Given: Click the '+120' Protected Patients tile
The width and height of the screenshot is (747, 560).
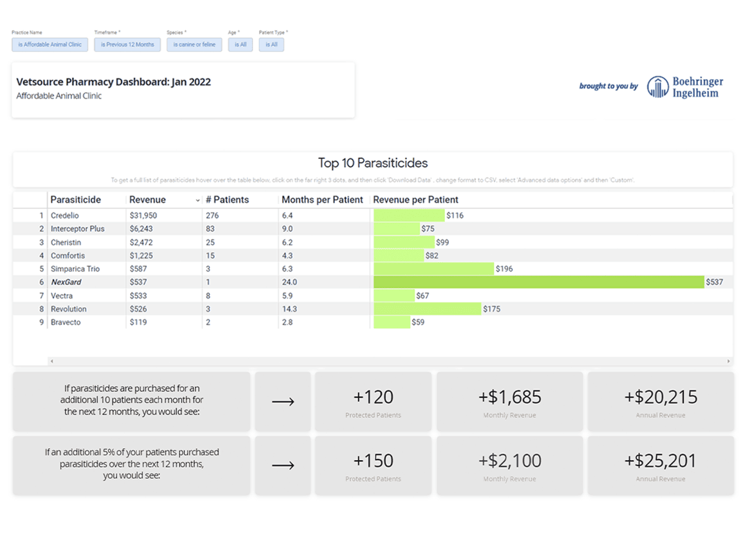Looking at the screenshot, I should pos(373,402).
